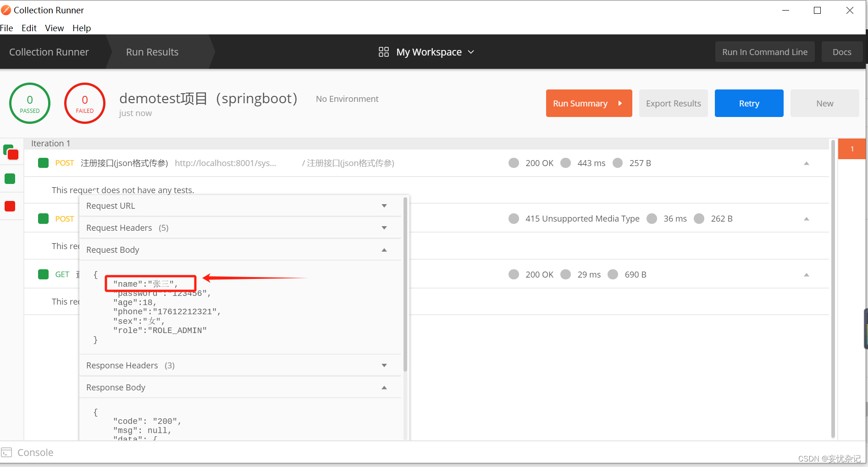Click gray dot beside 443 ms
Image resolution: width=868 pixels, height=467 pixels.
click(x=566, y=163)
